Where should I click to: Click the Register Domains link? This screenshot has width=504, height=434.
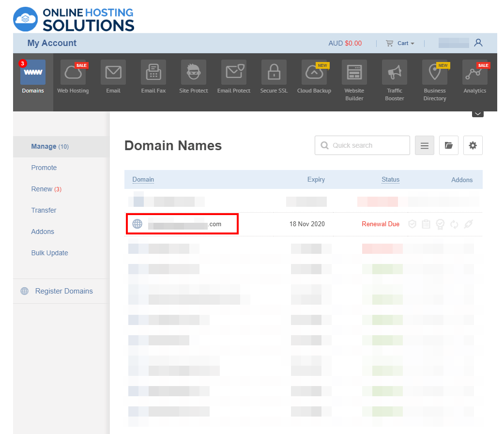(63, 291)
